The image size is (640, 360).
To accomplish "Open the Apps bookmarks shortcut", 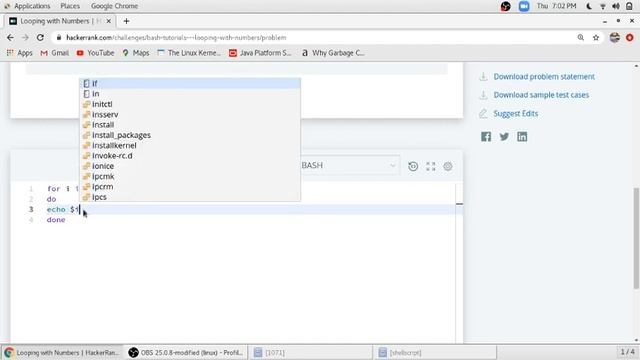I will tap(20, 53).
